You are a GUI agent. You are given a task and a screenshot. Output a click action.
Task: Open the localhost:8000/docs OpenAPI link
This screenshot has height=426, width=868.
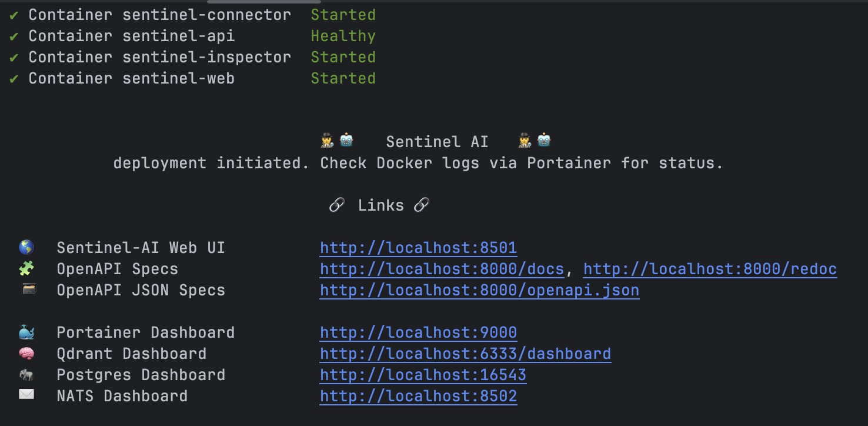pyautogui.click(x=442, y=269)
